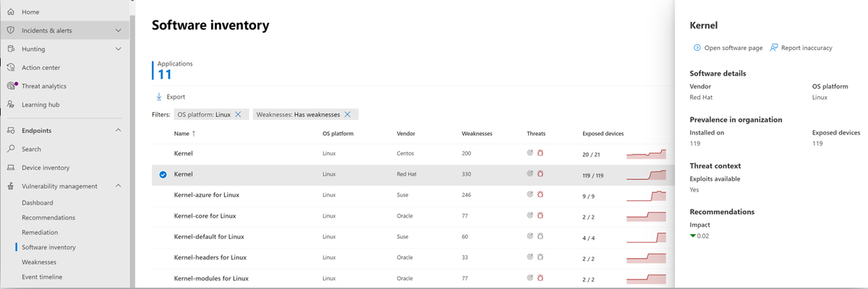Click the Report inaccuracy icon
This screenshot has height=289, width=868.
[774, 48]
